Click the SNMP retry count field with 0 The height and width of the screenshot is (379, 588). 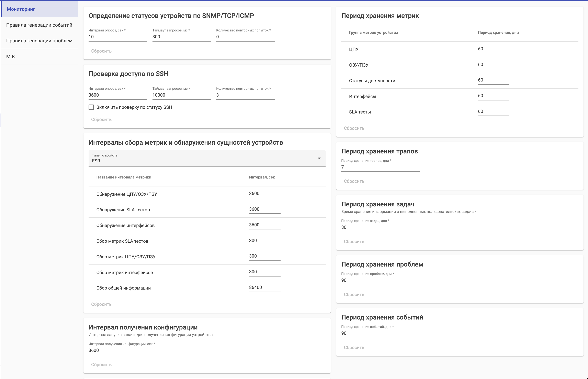coord(245,37)
